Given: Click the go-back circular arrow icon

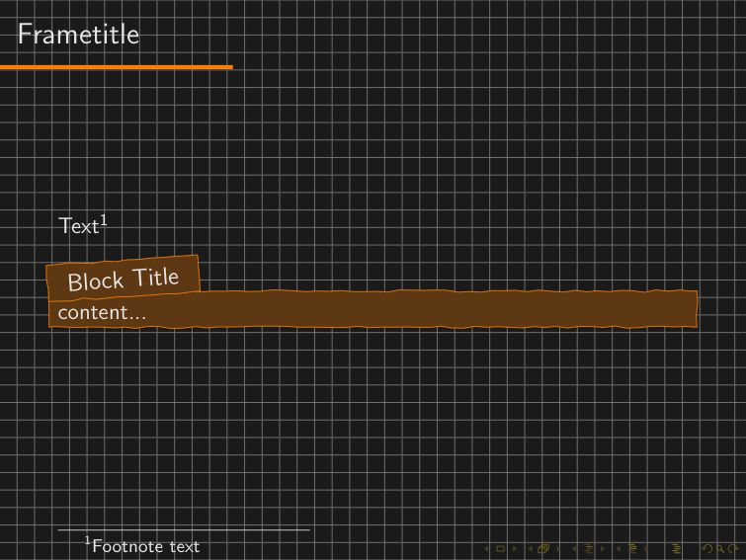Looking at the screenshot, I should [706, 549].
